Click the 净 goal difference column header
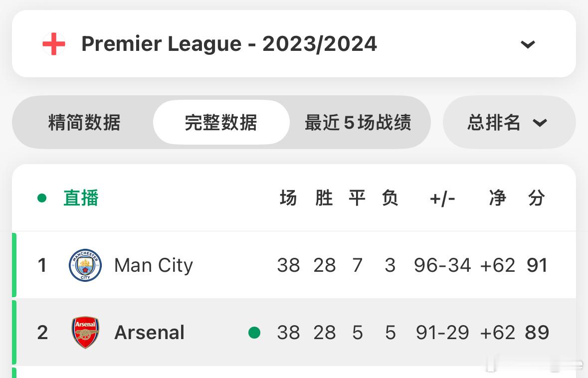The image size is (588, 378). (497, 197)
